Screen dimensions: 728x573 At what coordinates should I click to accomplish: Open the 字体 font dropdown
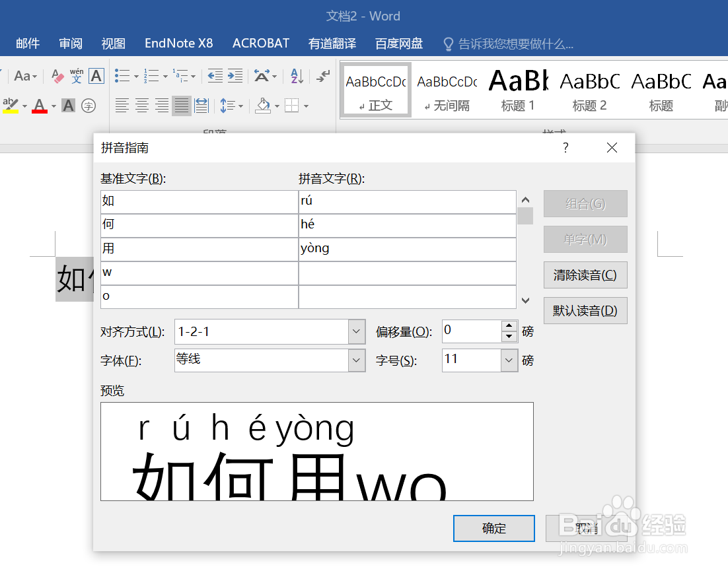[x=356, y=360]
